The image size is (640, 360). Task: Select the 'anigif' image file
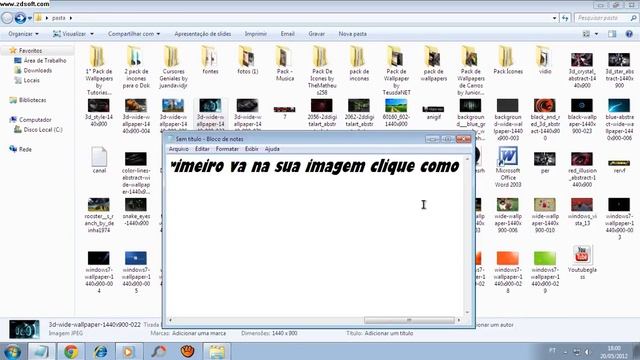click(x=433, y=109)
